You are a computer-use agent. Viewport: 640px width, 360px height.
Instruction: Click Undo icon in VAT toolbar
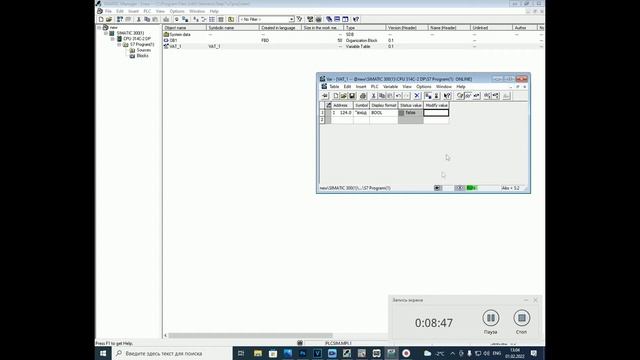click(398, 96)
